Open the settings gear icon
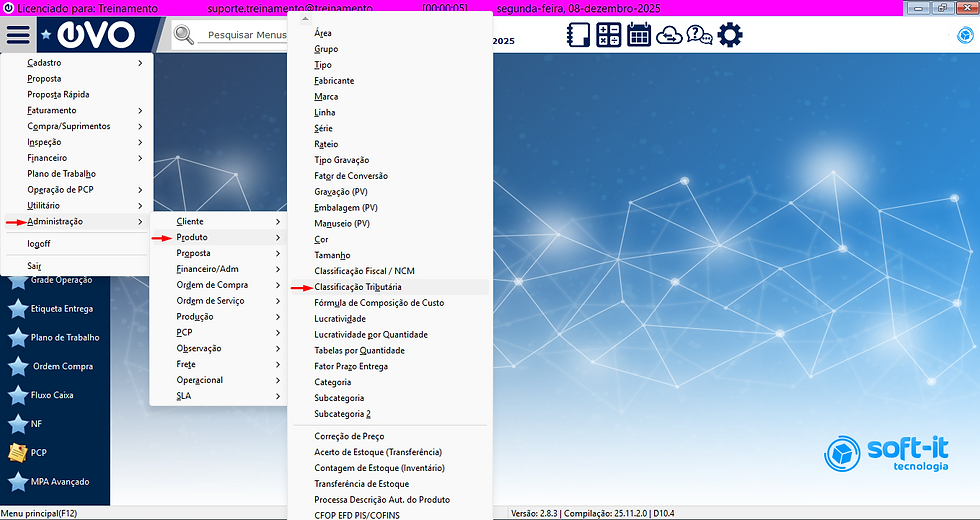 [x=730, y=35]
